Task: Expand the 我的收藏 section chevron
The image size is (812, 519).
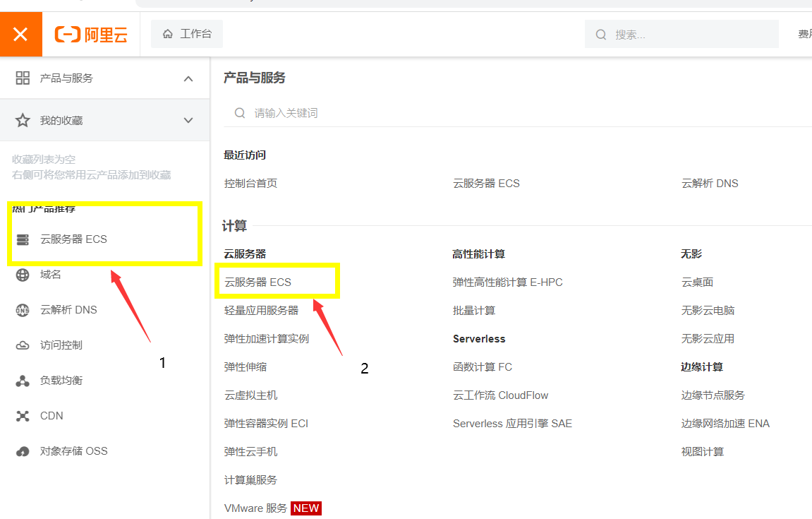Action: (188, 120)
